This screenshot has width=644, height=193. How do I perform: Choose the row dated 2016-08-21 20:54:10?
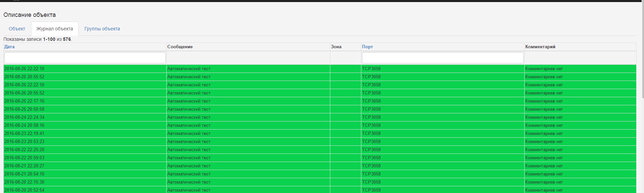(24, 174)
